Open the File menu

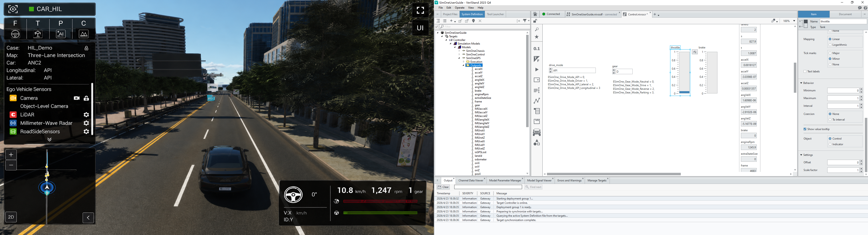click(440, 8)
